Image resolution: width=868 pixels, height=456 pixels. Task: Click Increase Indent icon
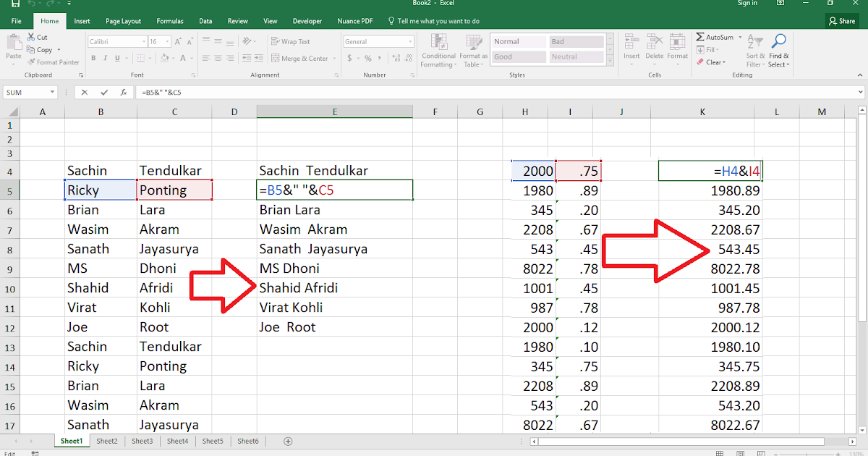tap(258, 58)
